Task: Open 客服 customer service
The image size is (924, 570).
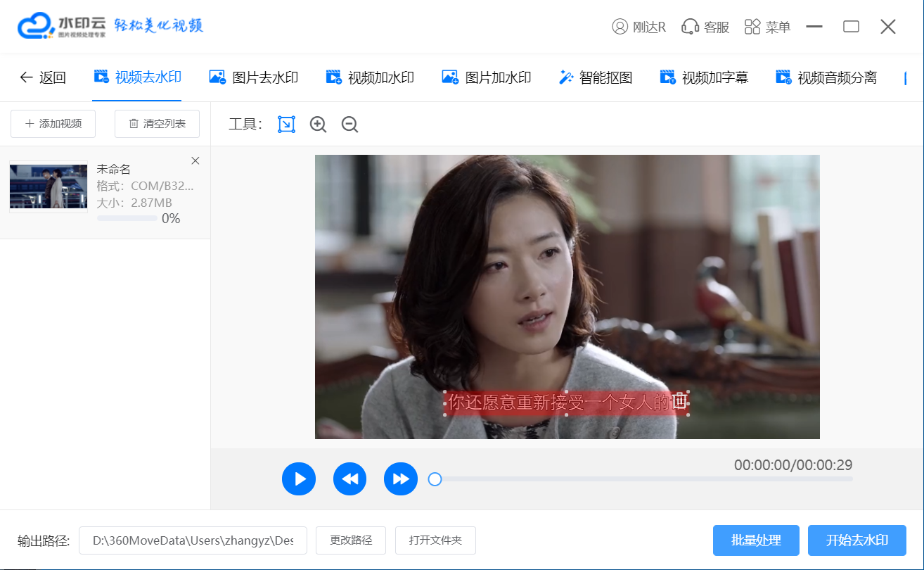Action: click(705, 27)
